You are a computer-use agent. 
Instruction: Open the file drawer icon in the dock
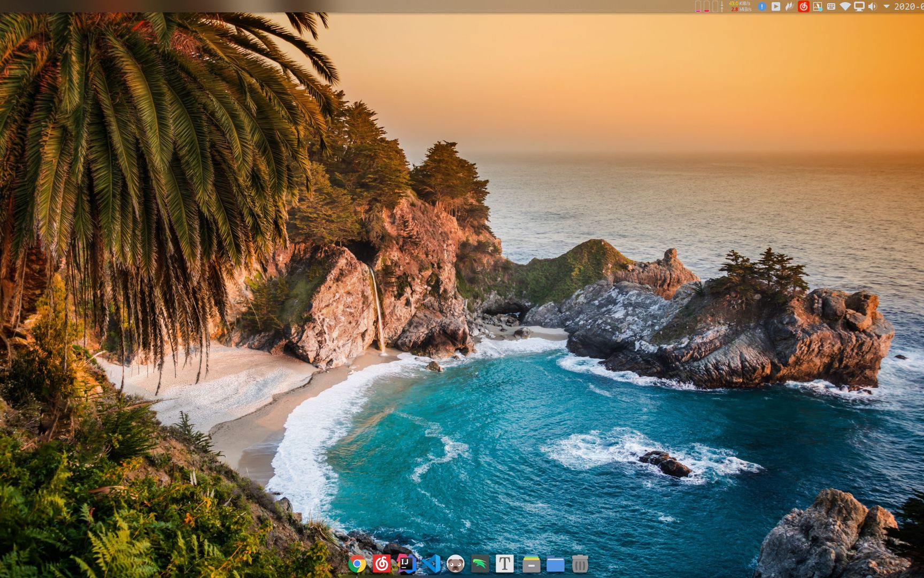pos(531,564)
